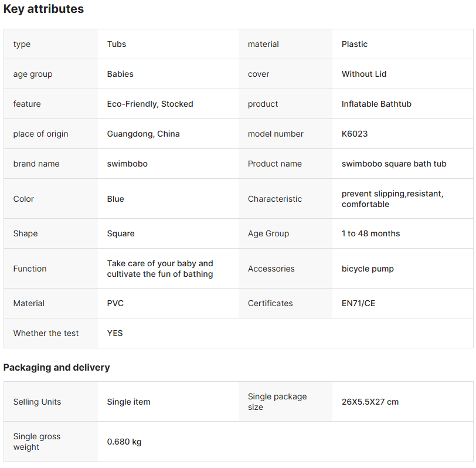
Task: Click the 0.680 kg gross weight value
Action: pyautogui.click(x=124, y=442)
